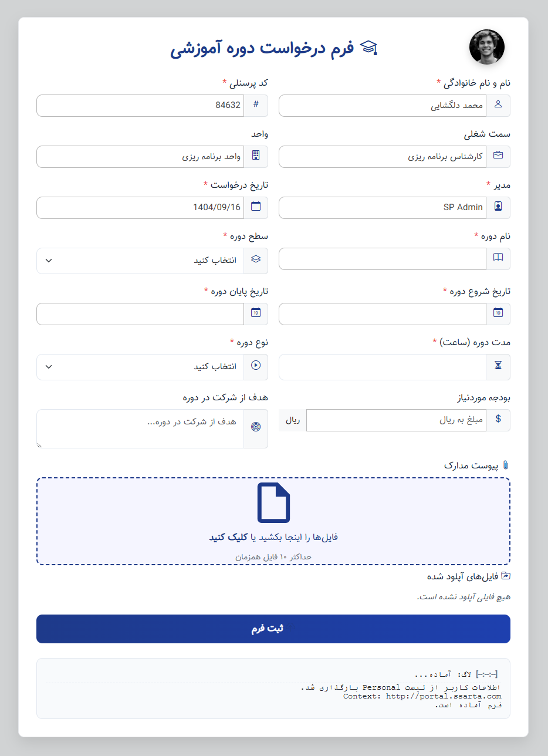Click the graduation cap icon in form title
The height and width of the screenshot is (756, 548).
[370, 48]
